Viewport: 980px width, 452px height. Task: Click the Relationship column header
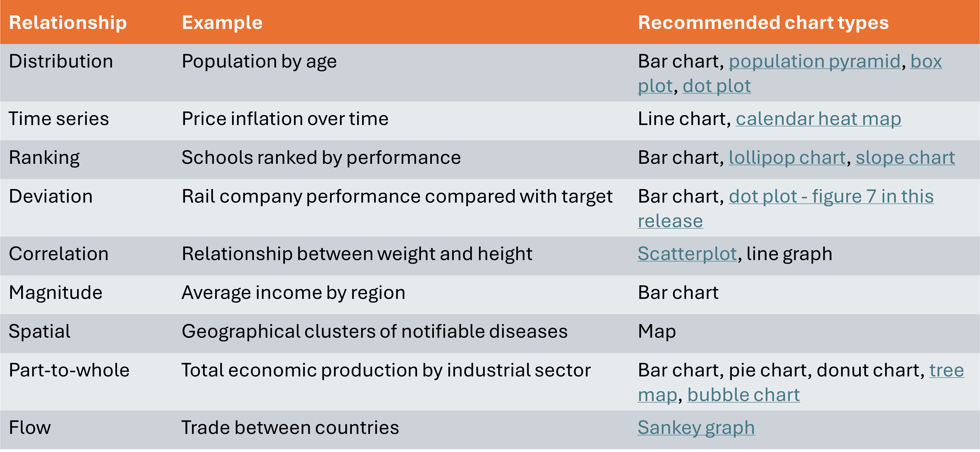[68, 23]
